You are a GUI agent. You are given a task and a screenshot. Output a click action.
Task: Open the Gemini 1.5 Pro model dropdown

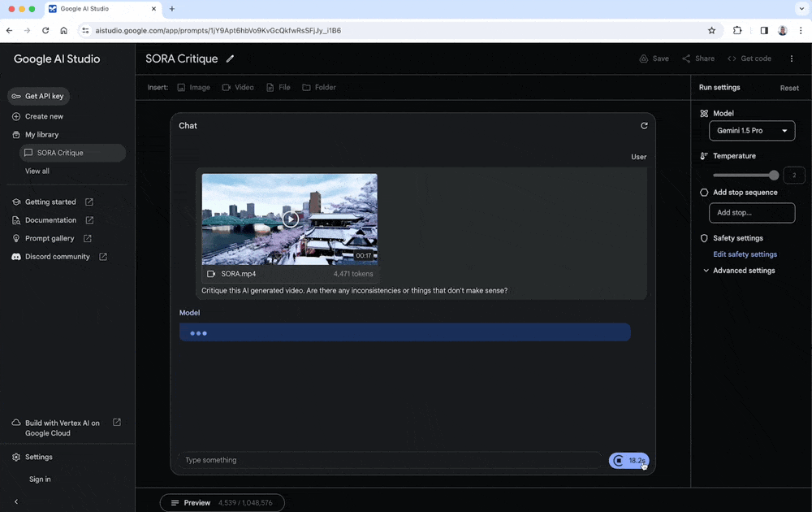tap(752, 131)
